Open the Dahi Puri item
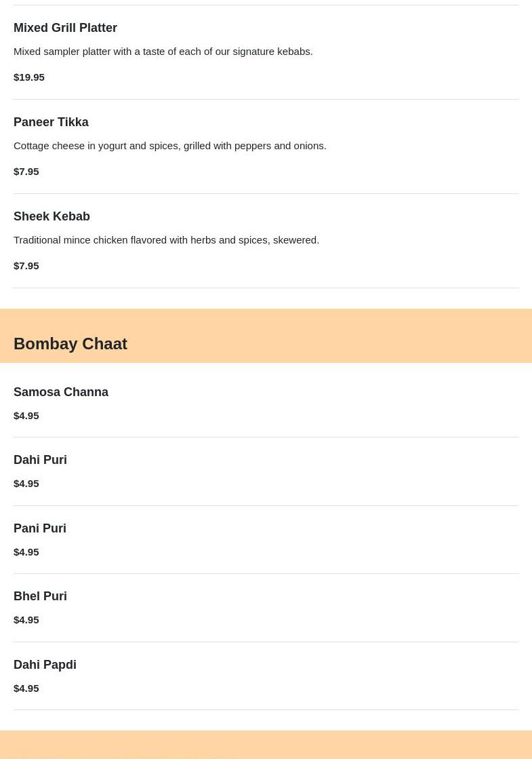Screen dimensions: 532x759 click(x=40, y=460)
